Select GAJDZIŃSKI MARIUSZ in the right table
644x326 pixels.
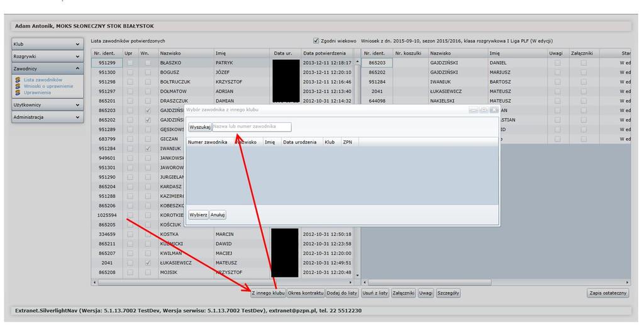[x=496, y=72]
